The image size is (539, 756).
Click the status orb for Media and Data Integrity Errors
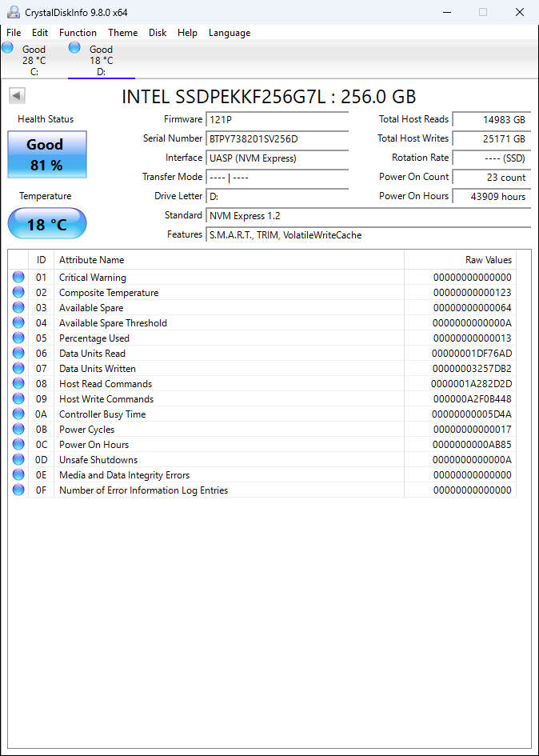(18, 474)
